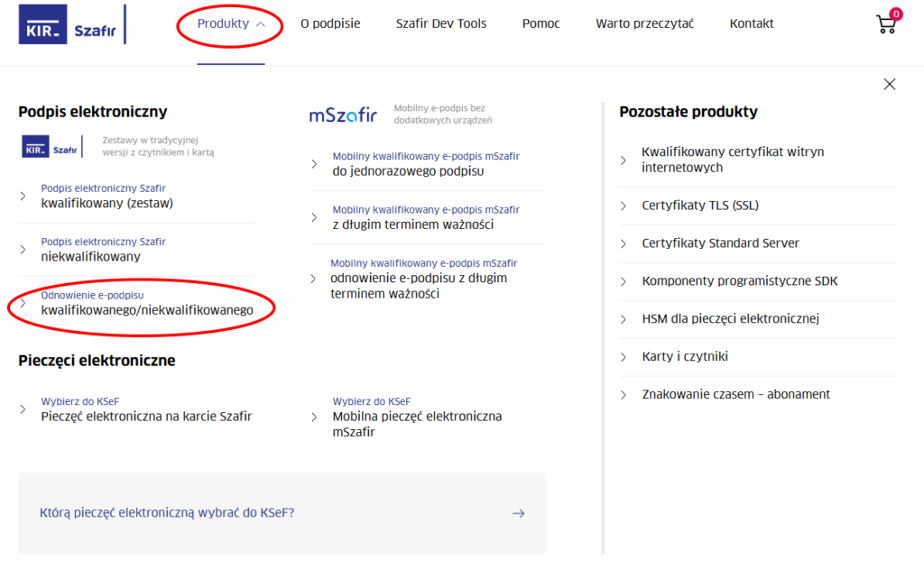Close the products mega menu with X

[x=889, y=84]
